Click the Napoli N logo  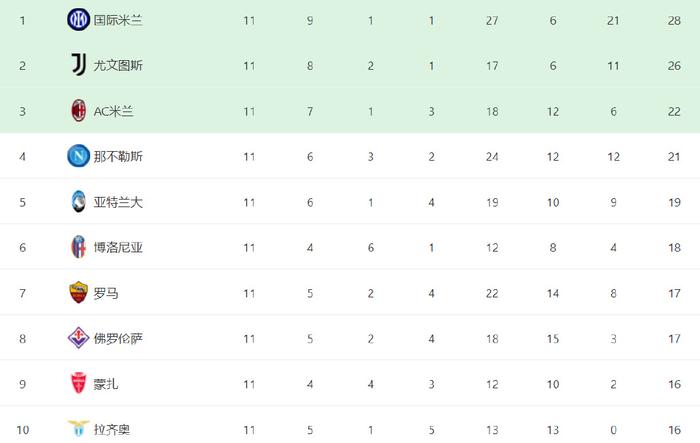click(x=78, y=156)
